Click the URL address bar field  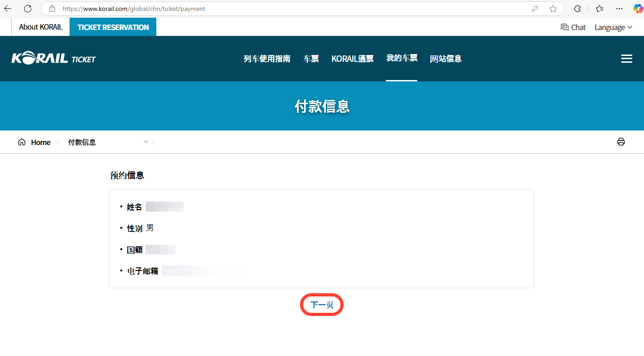coord(291,9)
